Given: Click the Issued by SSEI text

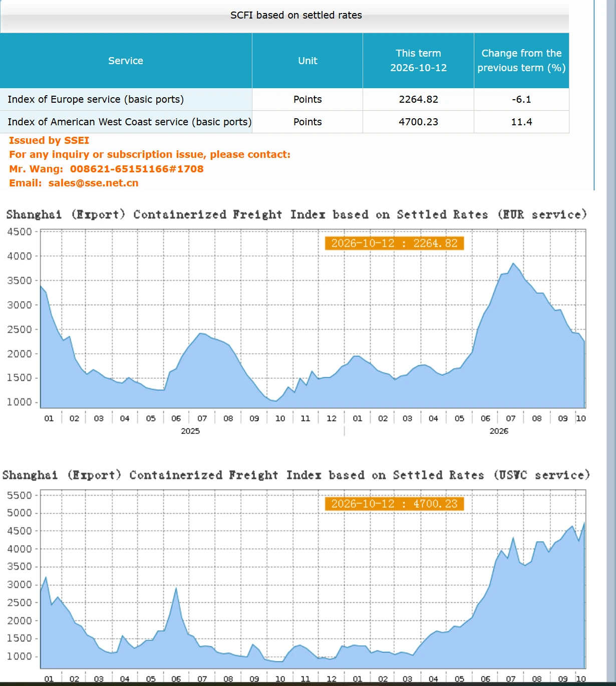Looking at the screenshot, I should 49,140.
